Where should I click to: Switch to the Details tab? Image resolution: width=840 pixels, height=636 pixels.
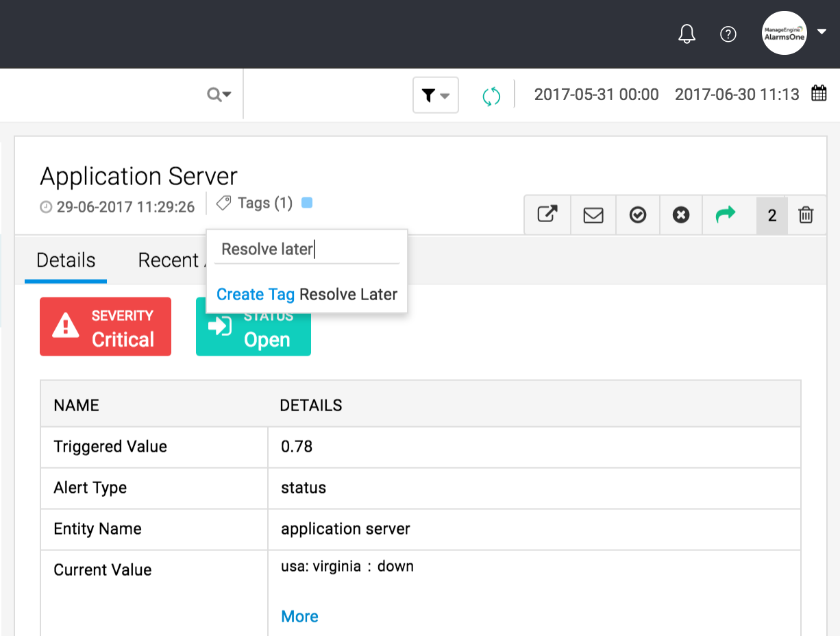point(66,260)
